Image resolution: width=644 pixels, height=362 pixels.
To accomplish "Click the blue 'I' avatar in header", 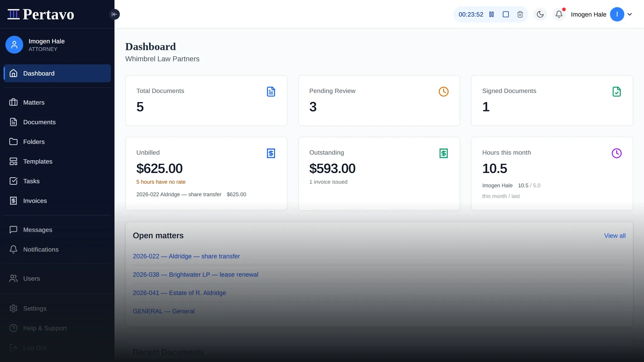I will coord(617,14).
